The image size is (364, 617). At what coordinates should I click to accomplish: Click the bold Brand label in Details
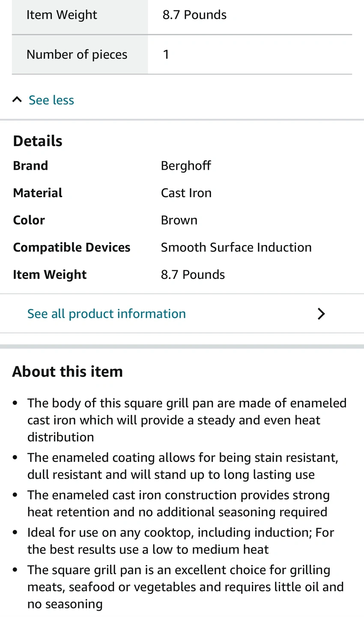pos(30,166)
